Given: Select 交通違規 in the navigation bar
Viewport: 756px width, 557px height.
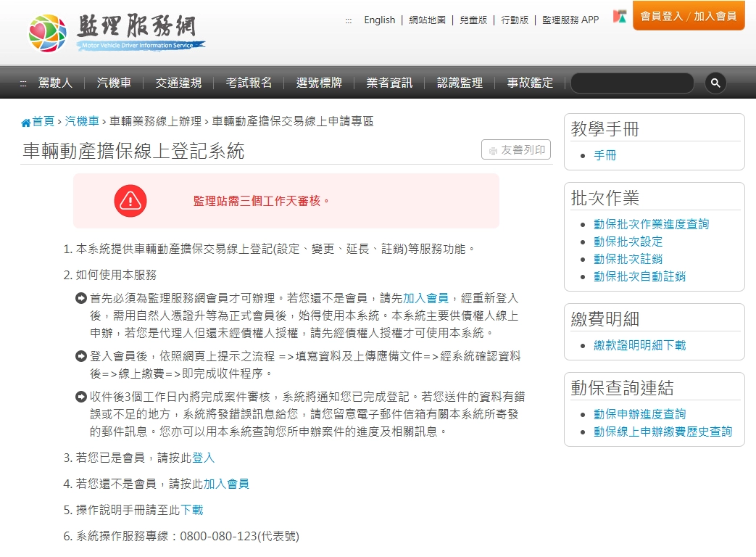Looking at the screenshot, I should pyautogui.click(x=178, y=83).
